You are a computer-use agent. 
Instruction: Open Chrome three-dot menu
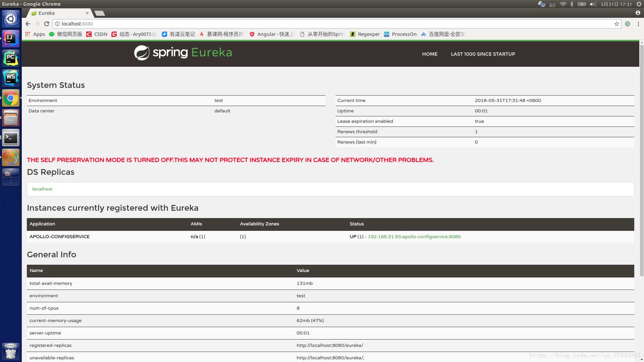tap(638, 24)
